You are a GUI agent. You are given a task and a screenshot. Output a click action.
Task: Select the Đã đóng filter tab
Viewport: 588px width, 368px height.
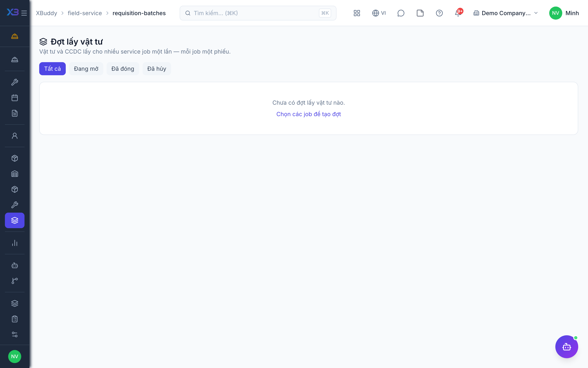click(123, 69)
